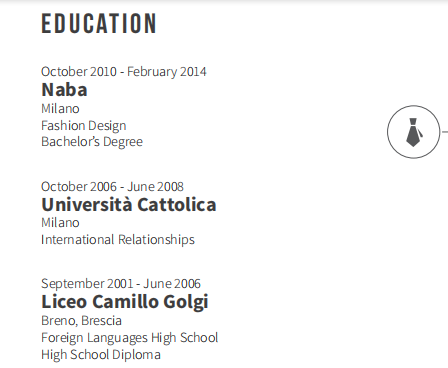Image resolution: width=448 pixels, height=368 pixels.
Task: Click the line extending right of tie icon
Action: pyautogui.click(x=444, y=132)
